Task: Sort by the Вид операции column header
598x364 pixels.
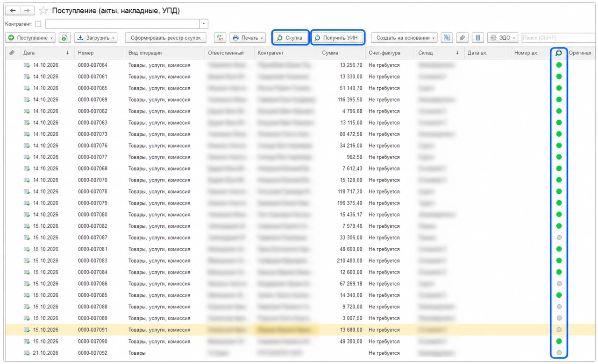Action: pos(165,53)
